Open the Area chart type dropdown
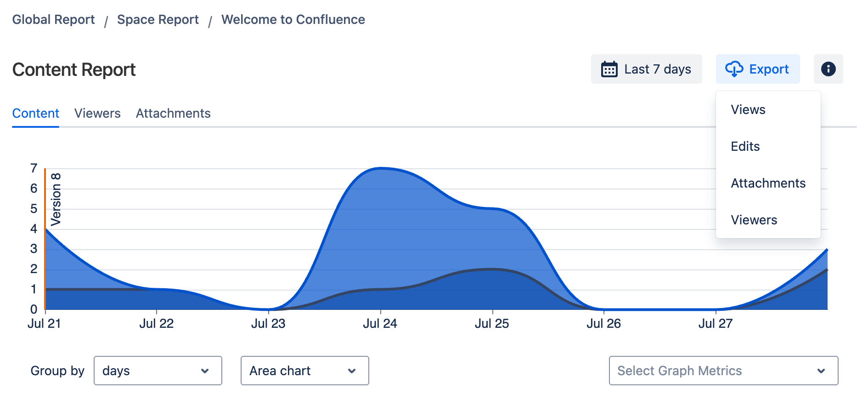Image resolution: width=868 pixels, height=400 pixels. click(304, 371)
